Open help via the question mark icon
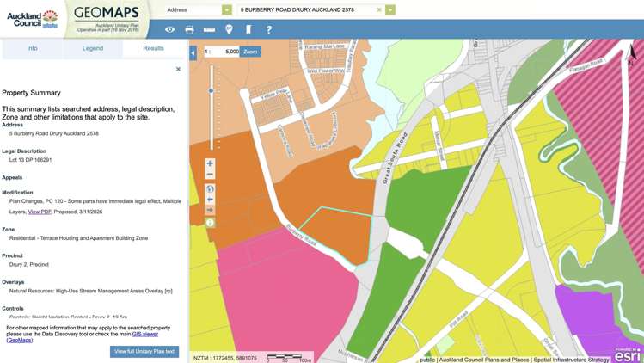 pos(269,29)
